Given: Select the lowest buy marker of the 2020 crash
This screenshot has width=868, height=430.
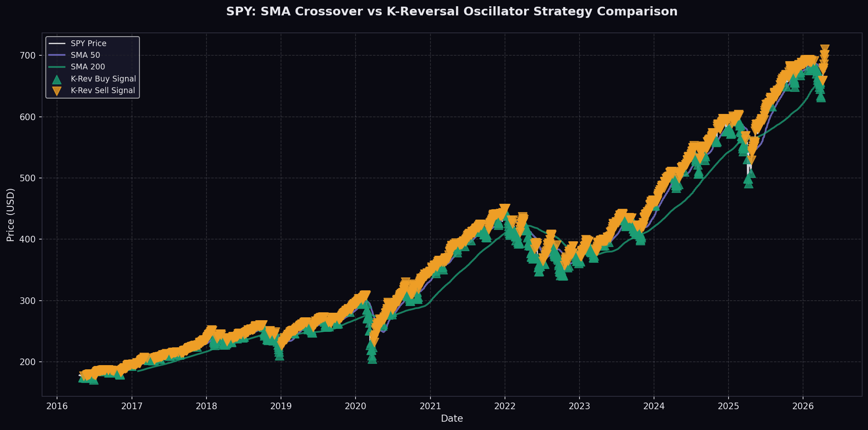Looking at the screenshot, I should pyautogui.click(x=372, y=358).
